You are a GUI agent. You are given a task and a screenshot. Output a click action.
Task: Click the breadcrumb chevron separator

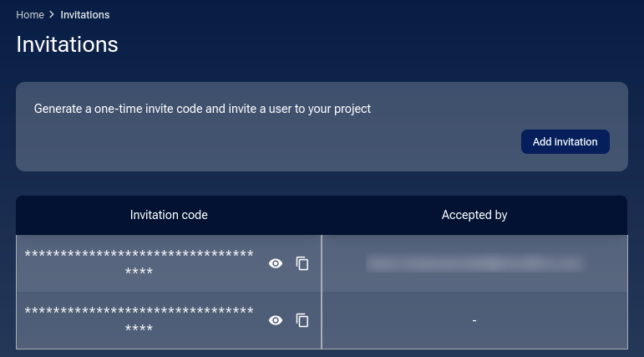52,14
